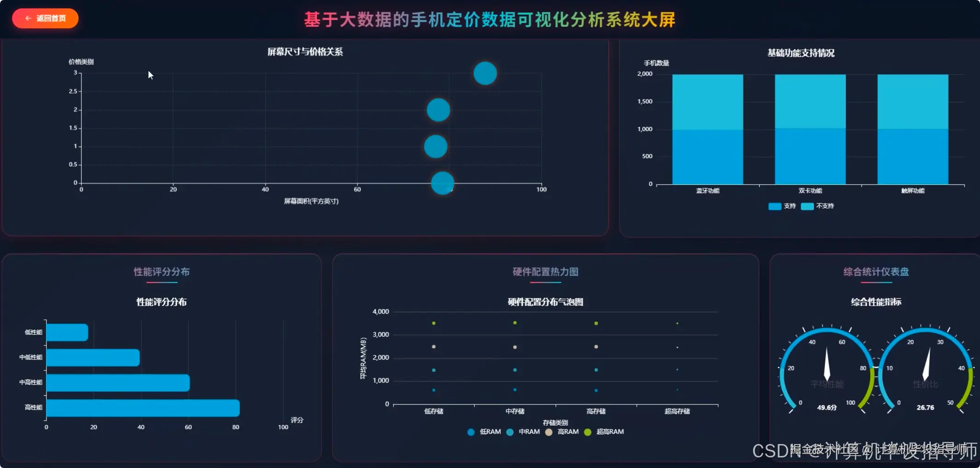Screen dimensions: 980x468
Task: Click the topmost bubble in 屏幕尺寸与价格关系 chart
Action: (484, 72)
